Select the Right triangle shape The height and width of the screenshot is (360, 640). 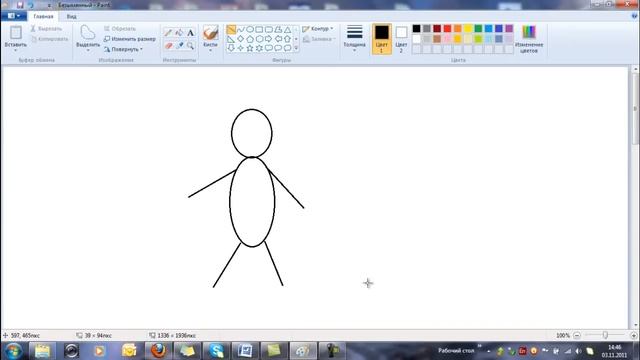pyautogui.click(x=231, y=39)
